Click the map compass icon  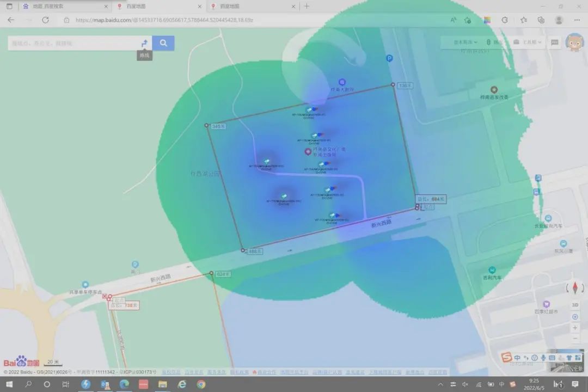(x=575, y=289)
